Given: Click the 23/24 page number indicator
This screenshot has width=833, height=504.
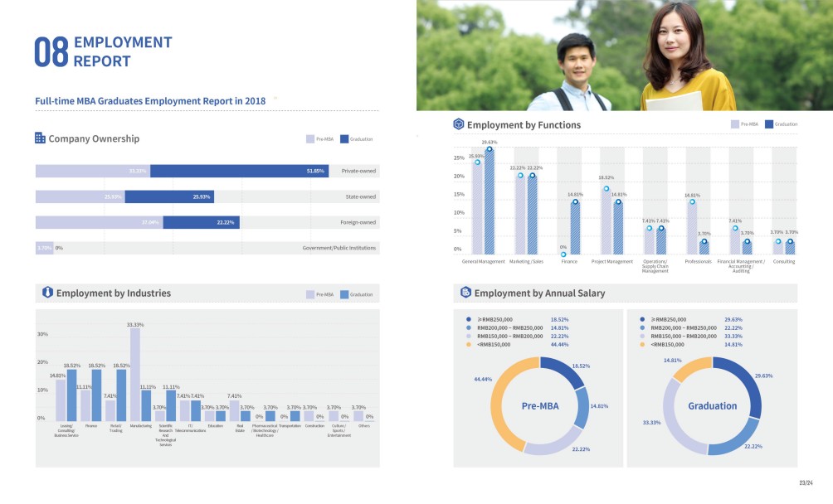Looking at the screenshot, I should click(805, 482).
